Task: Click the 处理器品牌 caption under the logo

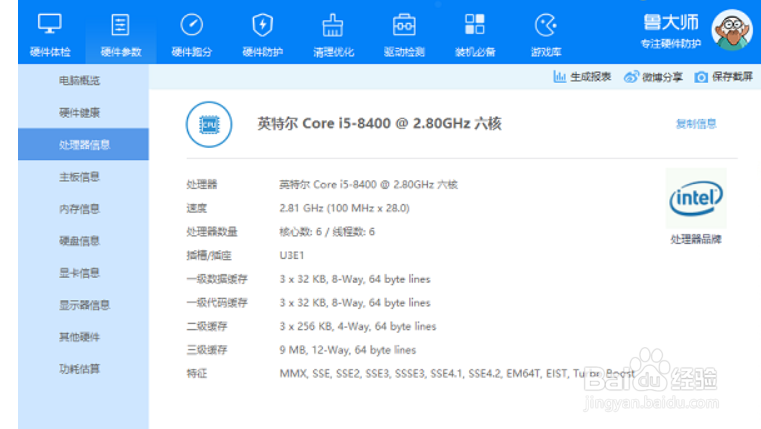Action: pos(696,239)
